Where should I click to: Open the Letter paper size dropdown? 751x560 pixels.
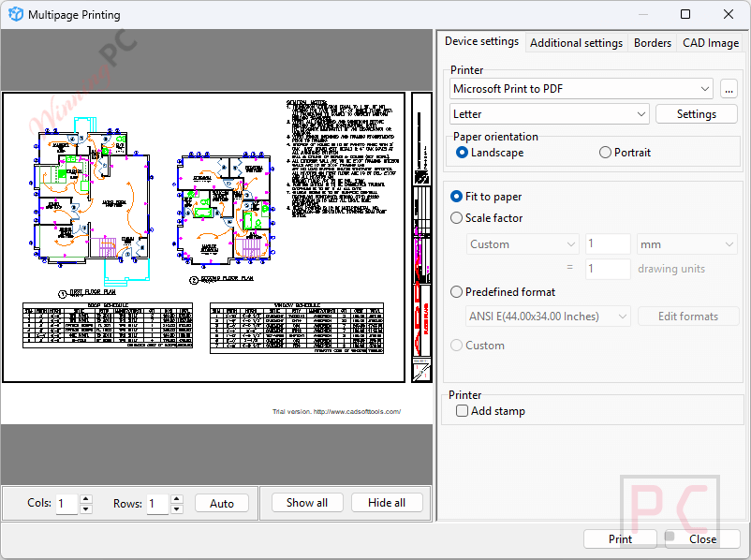(x=550, y=114)
